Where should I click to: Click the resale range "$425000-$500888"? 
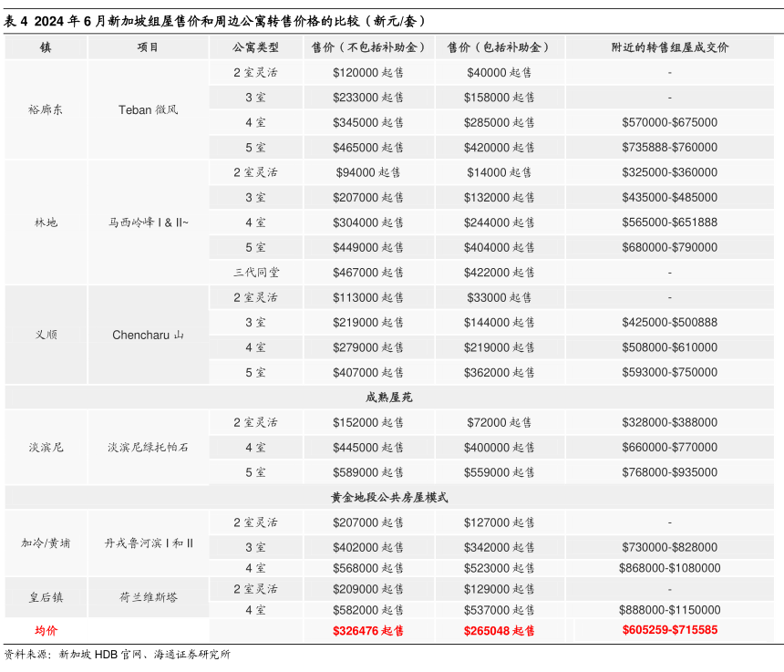[670, 323]
